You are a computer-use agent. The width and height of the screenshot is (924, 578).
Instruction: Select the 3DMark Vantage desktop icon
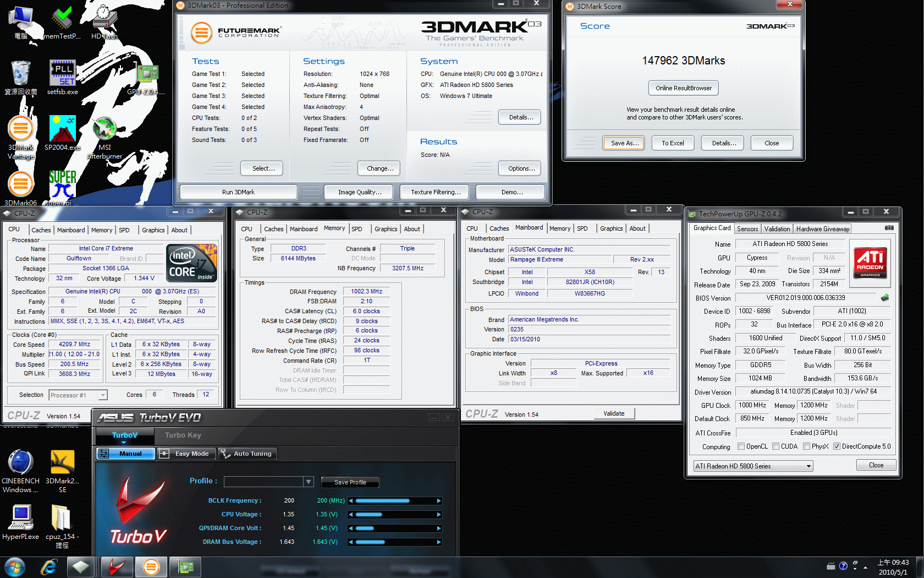pos(21,138)
